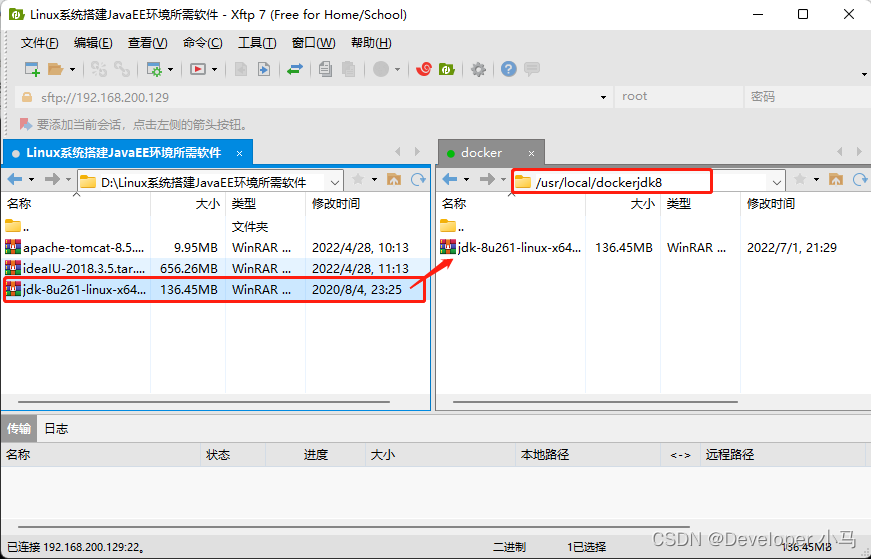
Task: Open the 文件(F) menu
Action: [39, 43]
